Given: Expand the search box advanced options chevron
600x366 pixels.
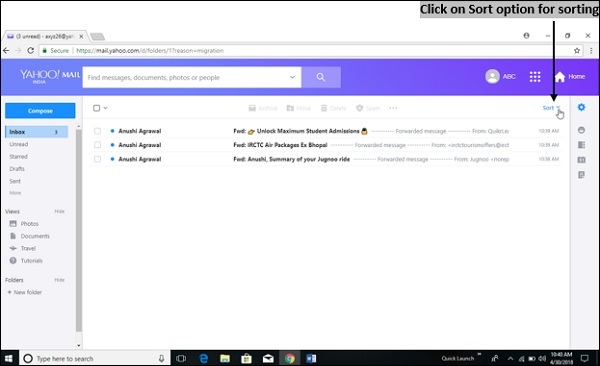Looking at the screenshot, I should [x=292, y=77].
